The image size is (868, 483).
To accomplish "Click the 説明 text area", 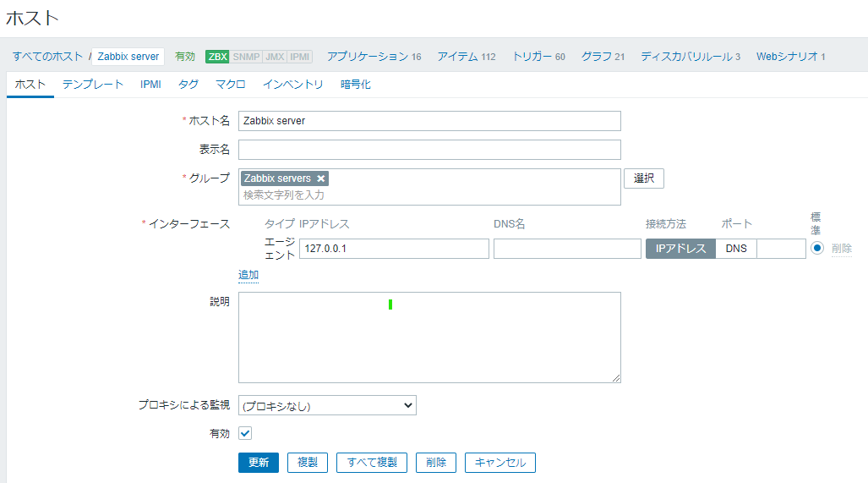I will [x=429, y=338].
